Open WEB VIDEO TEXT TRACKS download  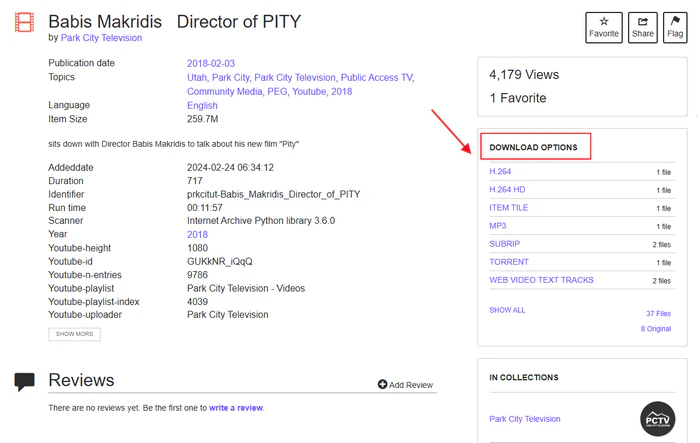[x=541, y=280]
